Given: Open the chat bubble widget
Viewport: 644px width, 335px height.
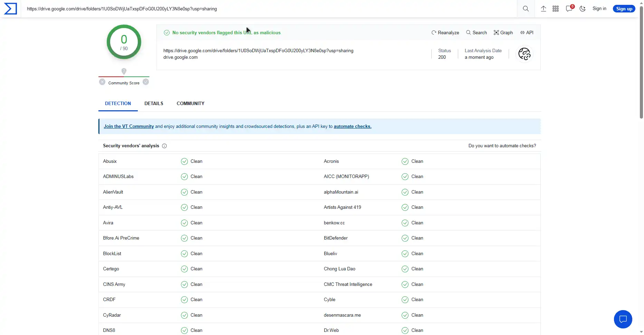Looking at the screenshot, I should (x=623, y=319).
